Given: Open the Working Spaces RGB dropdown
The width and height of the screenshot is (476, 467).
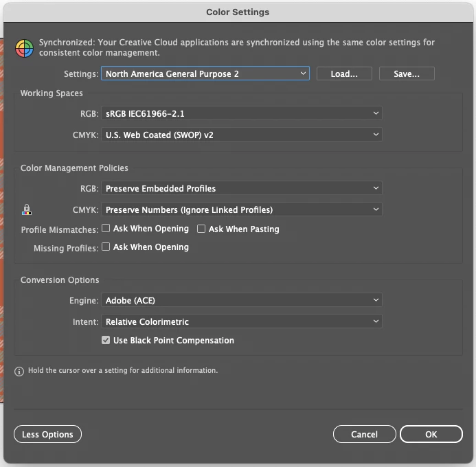Looking at the screenshot, I should (x=241, y=113).
